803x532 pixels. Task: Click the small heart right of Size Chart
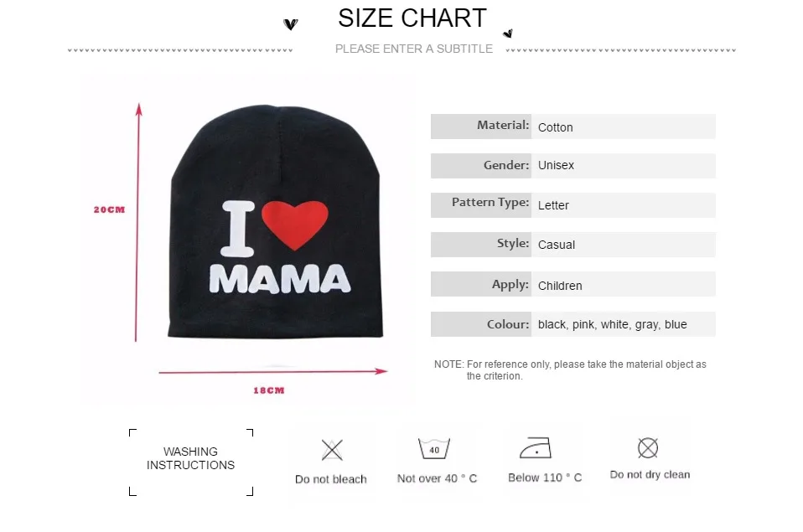[508, 34]
